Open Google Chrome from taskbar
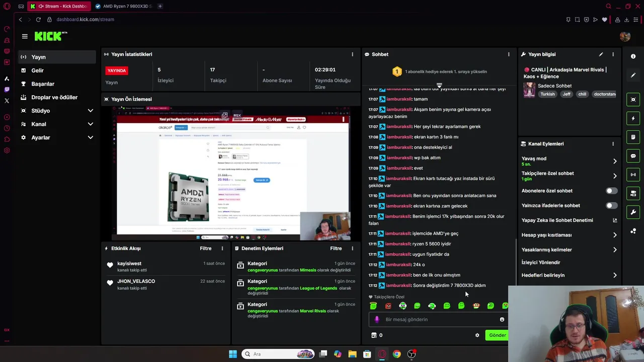644x362 pixels. 397,354
